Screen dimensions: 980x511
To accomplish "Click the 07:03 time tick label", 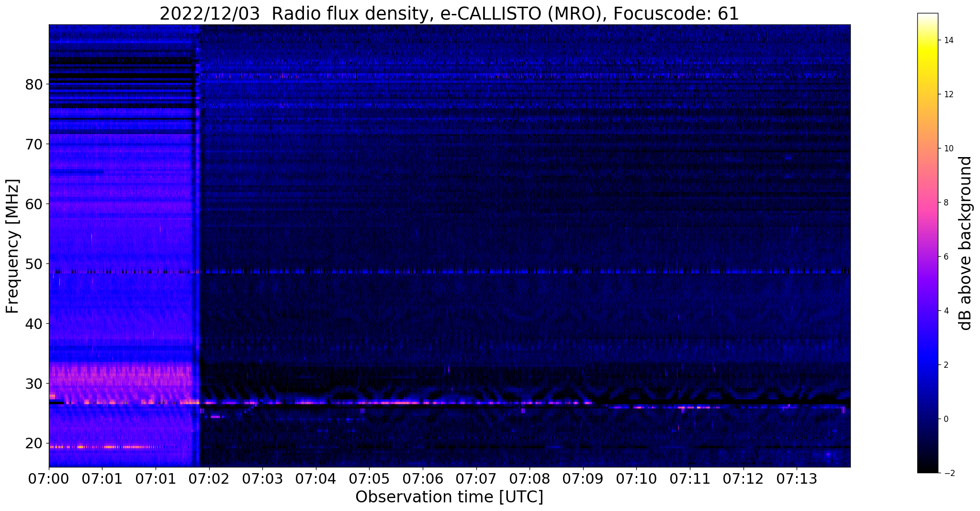I will coord(262,479).
